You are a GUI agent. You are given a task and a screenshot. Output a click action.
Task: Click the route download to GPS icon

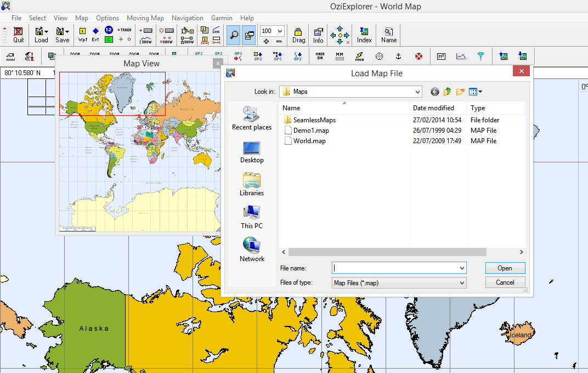click(x=278, y=56)
